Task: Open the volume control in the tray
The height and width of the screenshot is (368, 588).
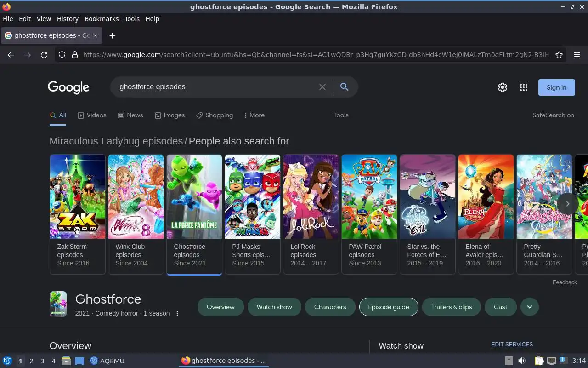Action: (522, 361)
